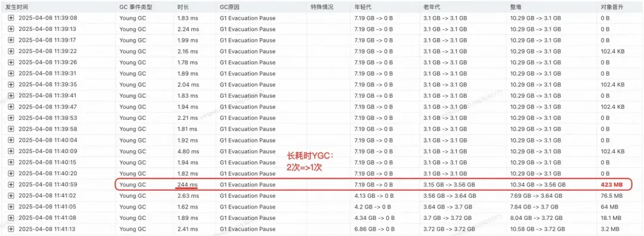644x236 pixels.
Task: Expand the 11:39:26 GC event row
Action: pos(11,63)
